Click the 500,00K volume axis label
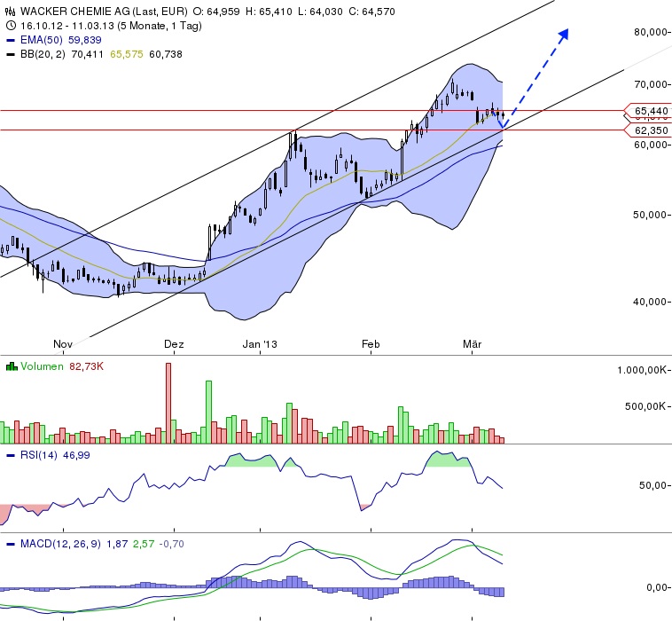 tap(646, 406)
